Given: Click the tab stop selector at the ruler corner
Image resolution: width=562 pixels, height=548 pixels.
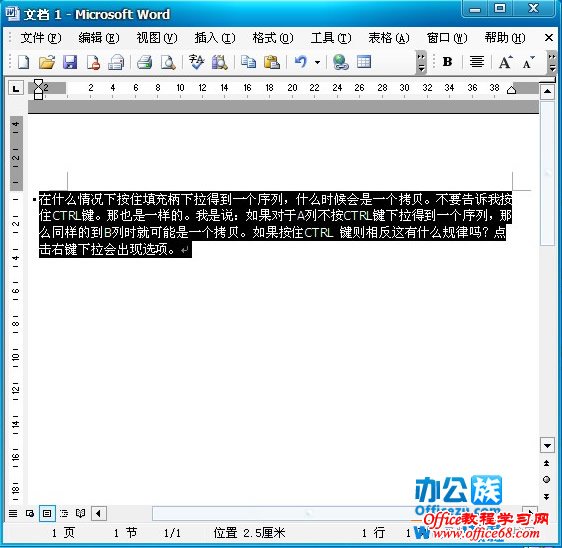Looking at the screenshot, I should [x=16, y=89].
